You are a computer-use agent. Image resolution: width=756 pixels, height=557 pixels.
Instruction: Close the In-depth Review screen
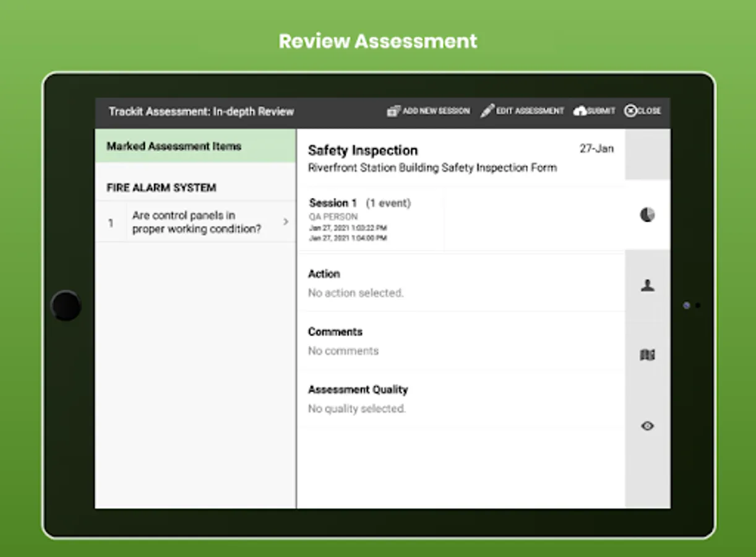[643, 111]
